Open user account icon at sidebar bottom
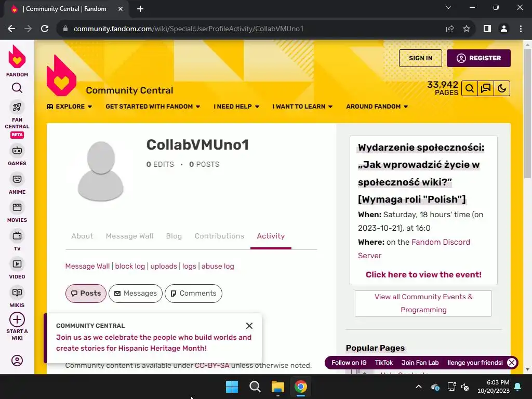Image resolution: width=532 pixels, height=399 pixels. [x=17, y=361]
